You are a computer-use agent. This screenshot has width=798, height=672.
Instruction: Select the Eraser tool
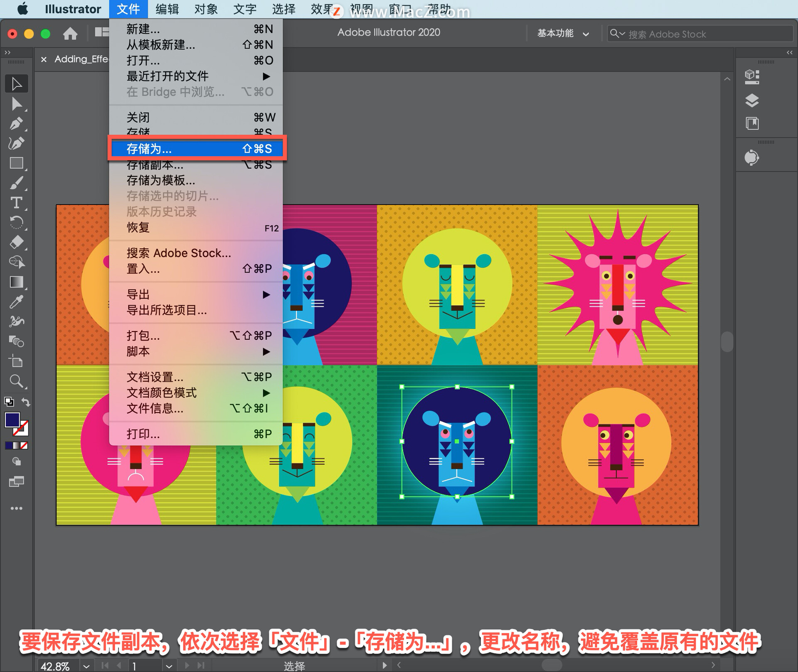(x=17, y=242)
